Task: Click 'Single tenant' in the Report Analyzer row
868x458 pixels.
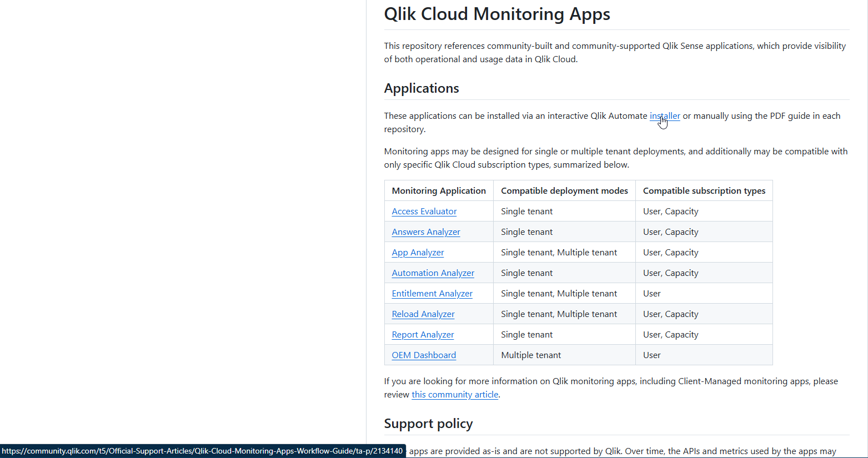Action: [526, 335]
